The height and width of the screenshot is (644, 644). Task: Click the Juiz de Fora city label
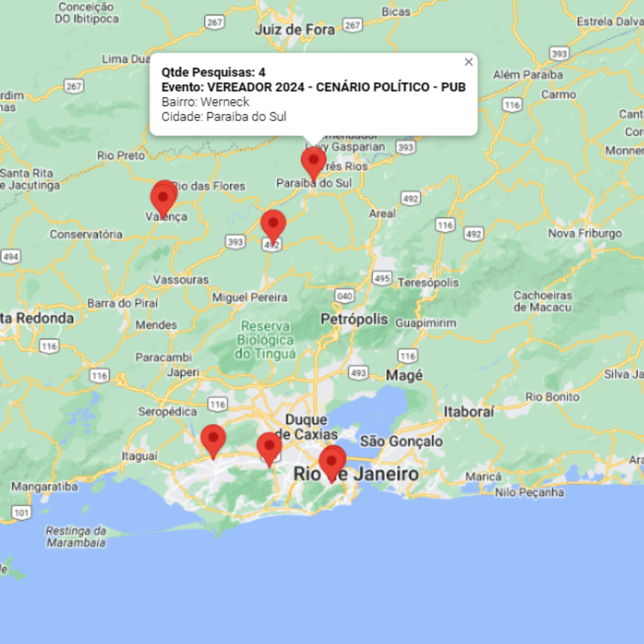coord(295,29)
